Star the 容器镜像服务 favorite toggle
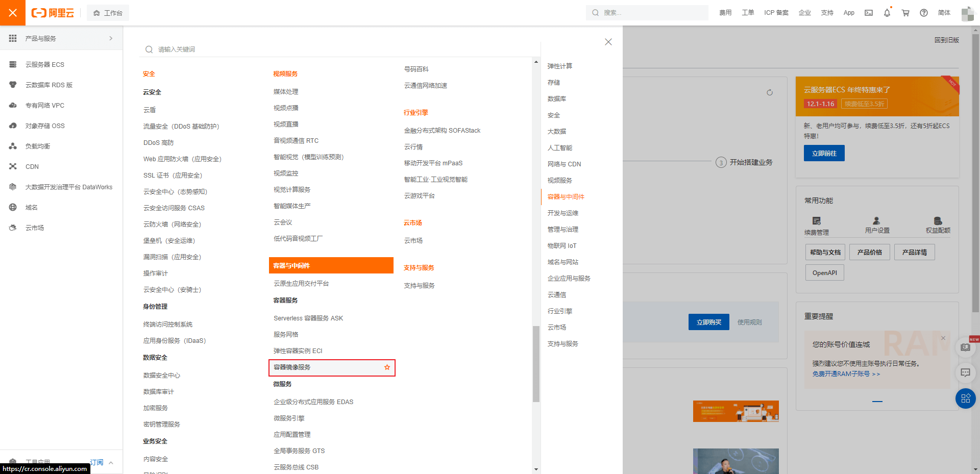 (387, 367)
